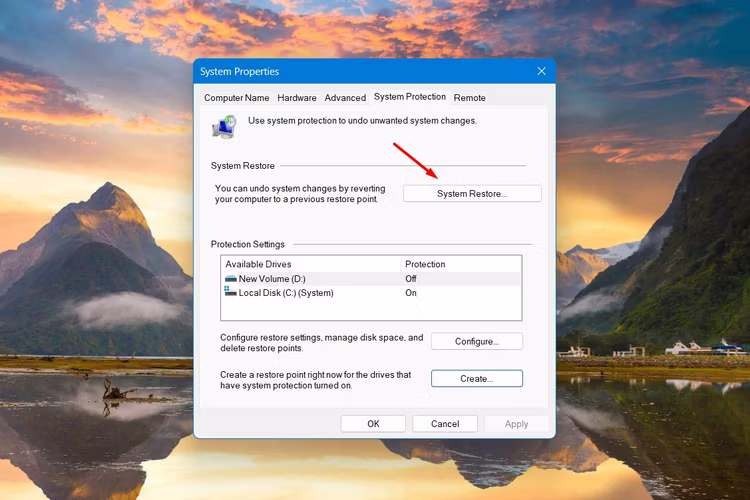This screenshot has height=500, width=750.
Task: Click Create... to make a restore point
Action: 477,378
